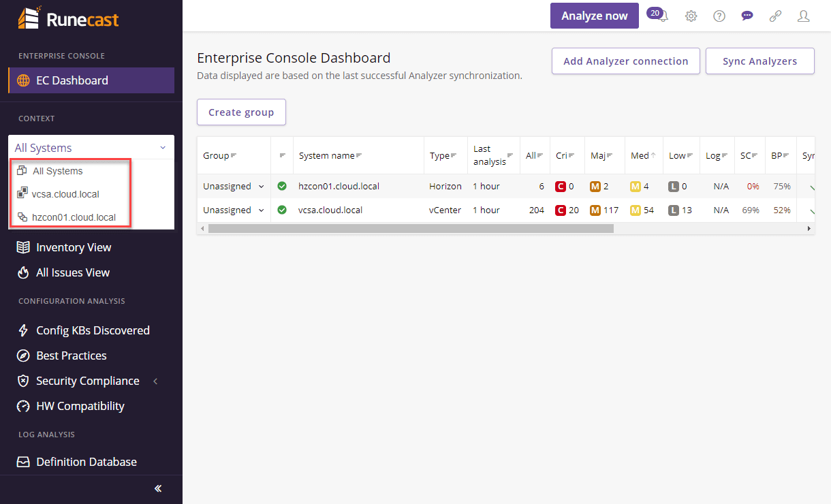Click the help question mark icon

(719, 16)
